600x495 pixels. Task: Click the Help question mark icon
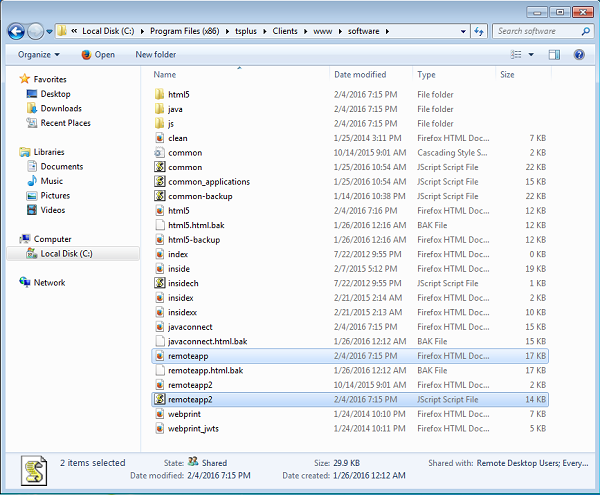tap(579, 54)
